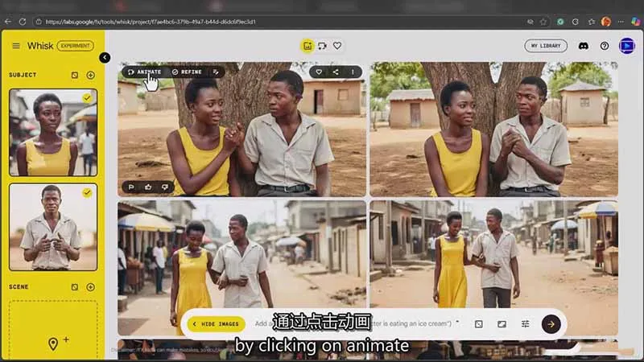Click the Animate button on the image
Viewport: 644px width, 362px height.
(x=145, y=72)
